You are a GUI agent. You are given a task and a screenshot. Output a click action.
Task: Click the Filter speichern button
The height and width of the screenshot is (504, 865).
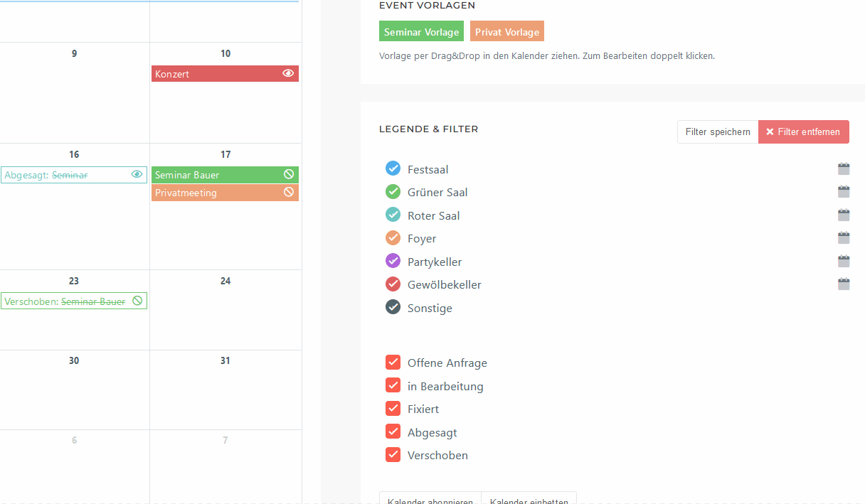pos(717,132)
